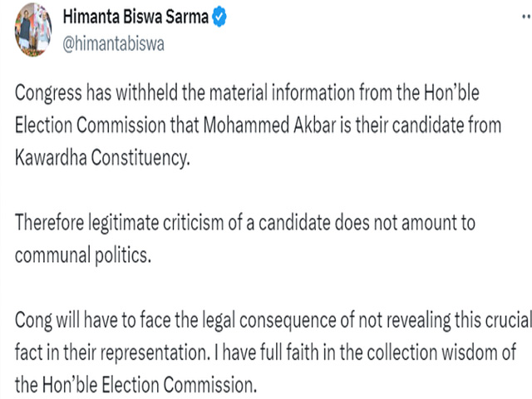This screenshot has height=399, width=532.
Task: Click the word "Therefore" in second paragraph
Action: (50, 223)
